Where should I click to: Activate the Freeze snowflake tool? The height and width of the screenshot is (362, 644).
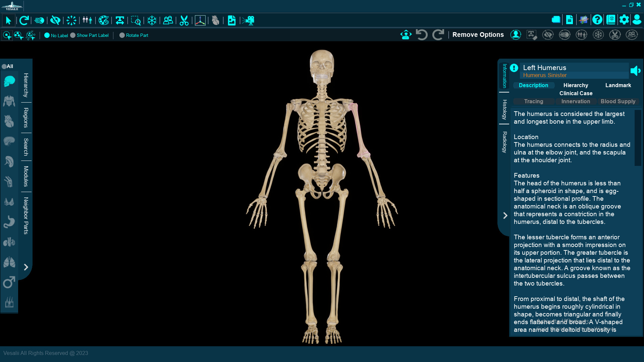[152, 20]
